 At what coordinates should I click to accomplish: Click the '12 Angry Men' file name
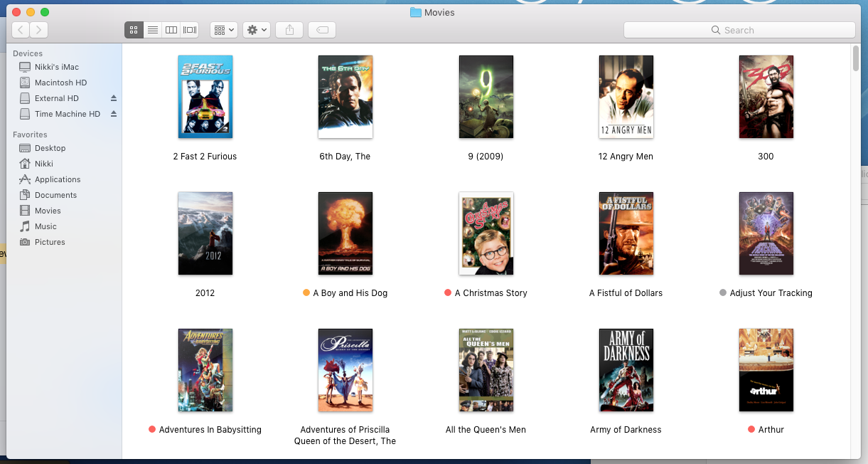coord(626,157)
